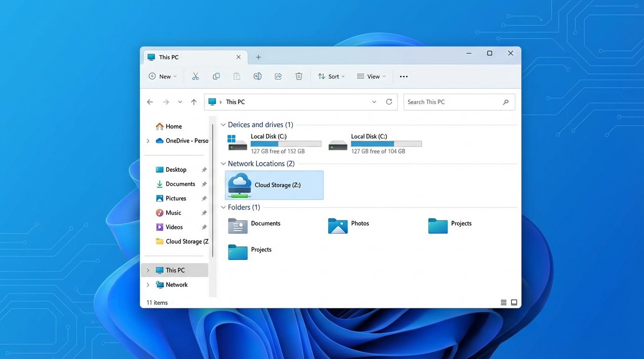Open the See more ellipsis menu
Image resolution: width=644 pixels, height=359 pixels.
[x=403, y=76]
